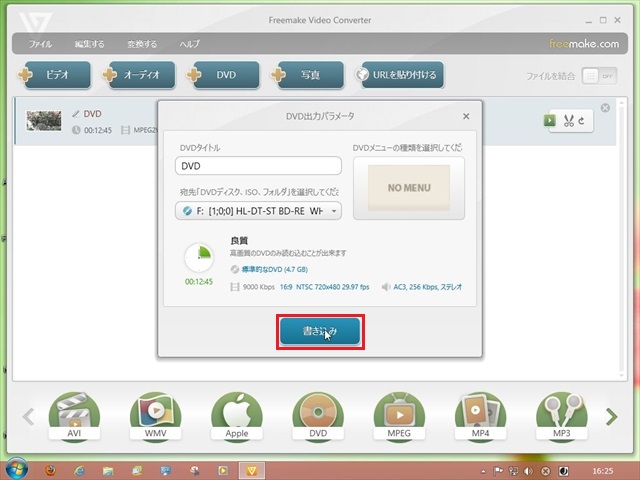Play the video with green play icon
640x480 pixels.
pyautogui.click(x=550, y=121)
